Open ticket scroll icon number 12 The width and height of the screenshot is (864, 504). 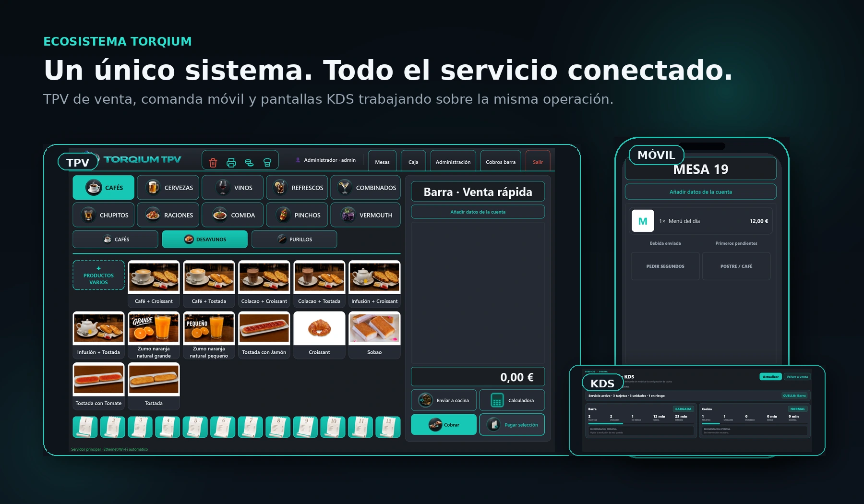coord(388,427)
